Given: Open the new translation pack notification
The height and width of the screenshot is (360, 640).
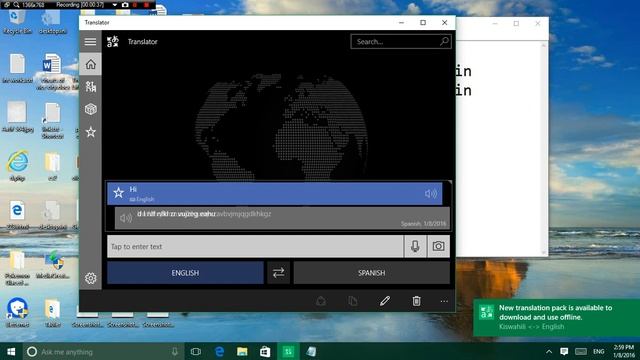Looking at the screenshot, I should pyautogui.click(x=556, y=318).
